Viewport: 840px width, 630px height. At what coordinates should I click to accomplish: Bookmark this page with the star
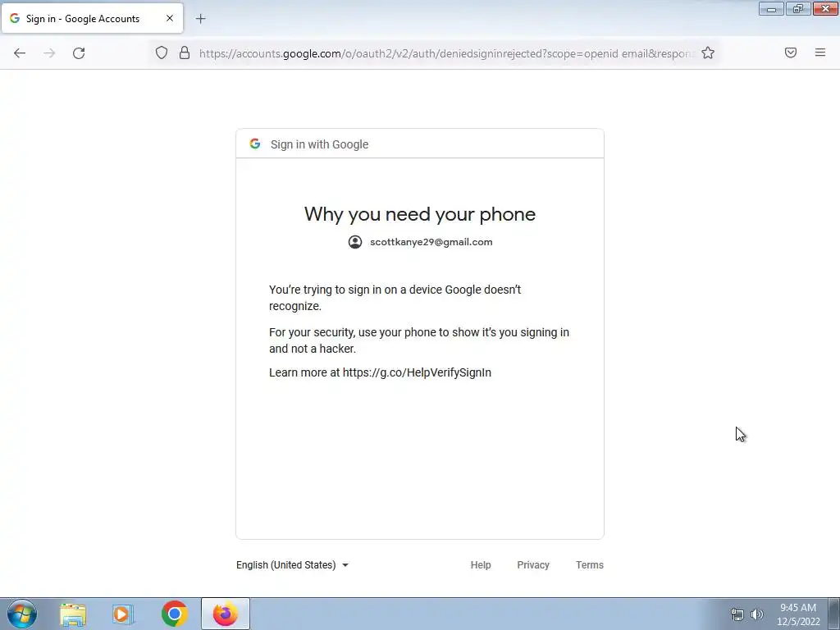pyautogui.click(x=708, y=52)
